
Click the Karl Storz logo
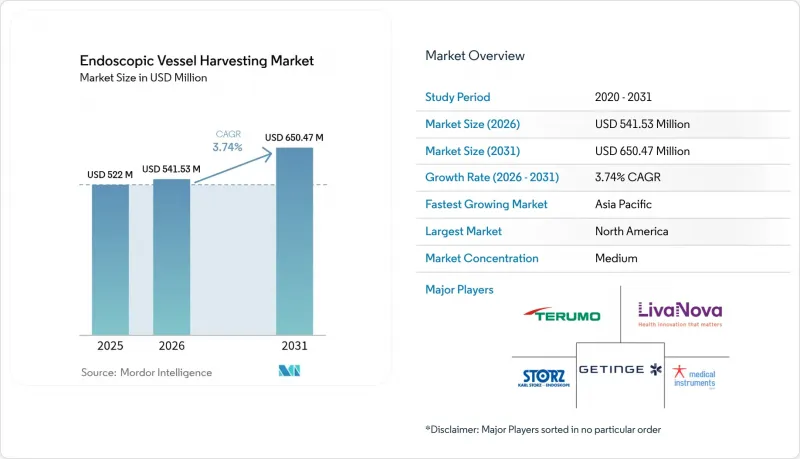pyautogui.click(x=544, y=378)
